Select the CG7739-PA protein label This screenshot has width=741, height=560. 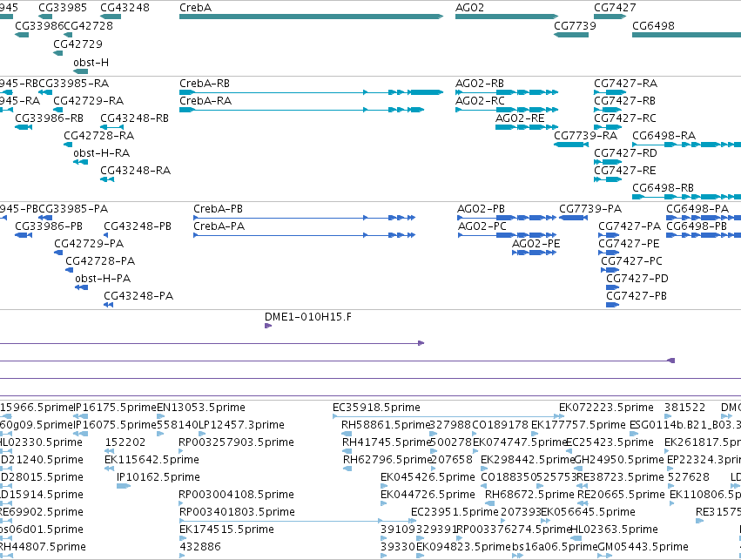[590, 209]
